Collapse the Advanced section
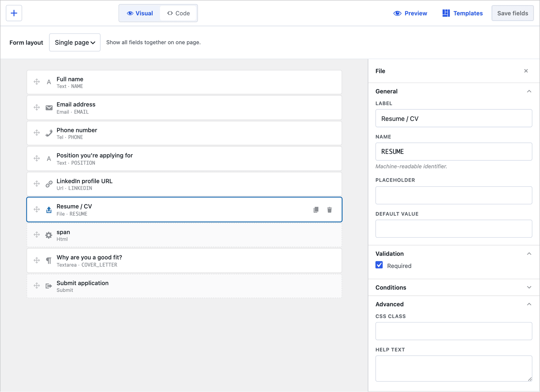 529,305
